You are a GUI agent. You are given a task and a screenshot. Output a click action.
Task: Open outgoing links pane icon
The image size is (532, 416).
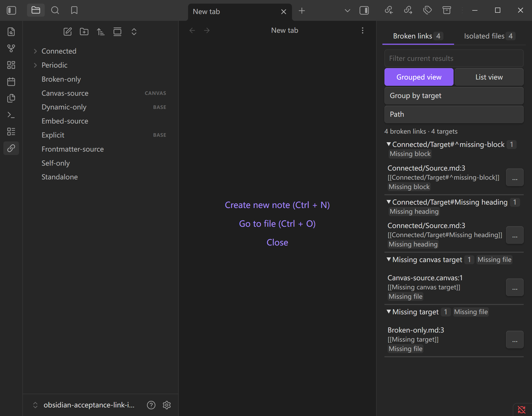[408, 10]
